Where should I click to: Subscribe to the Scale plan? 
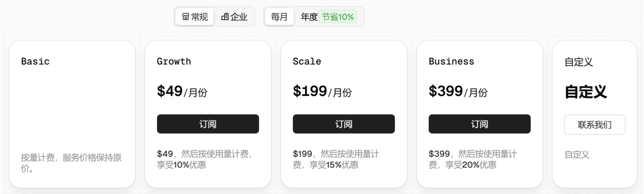coord(343,124)
